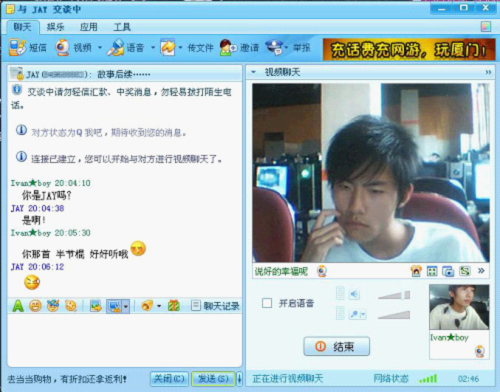The width and height of the screenshot is (500, 392).
Task: Click the 语音 voice chat icon
Action: 116,48
